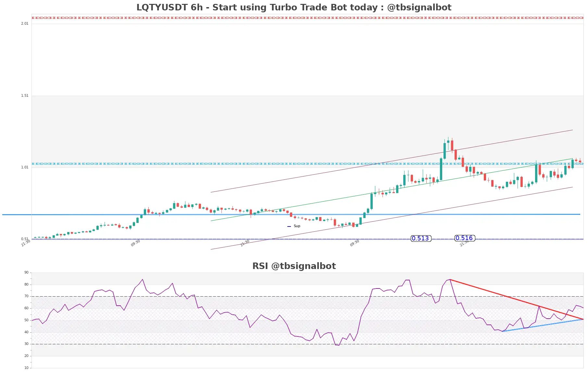Click the 0.513 support price tag
This screenshot has height=392, width=588.
pyautogui.click(x=421, y=239)
